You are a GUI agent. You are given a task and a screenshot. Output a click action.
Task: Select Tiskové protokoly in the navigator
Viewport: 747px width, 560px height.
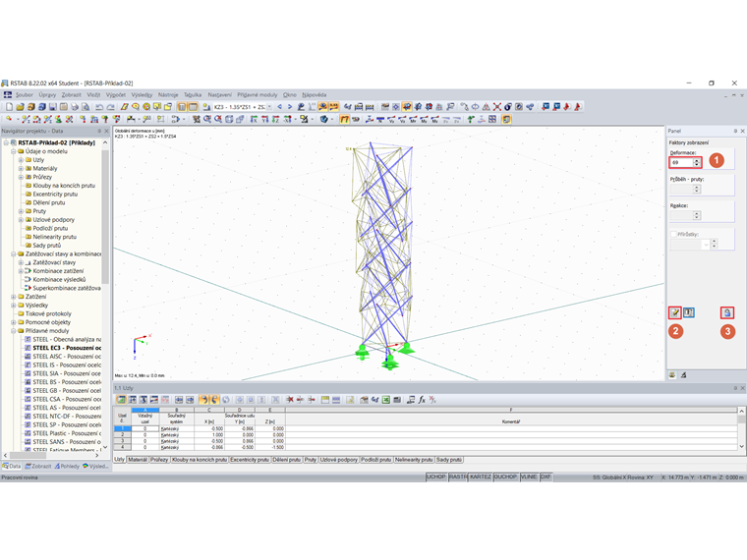[x=48, y=313]
